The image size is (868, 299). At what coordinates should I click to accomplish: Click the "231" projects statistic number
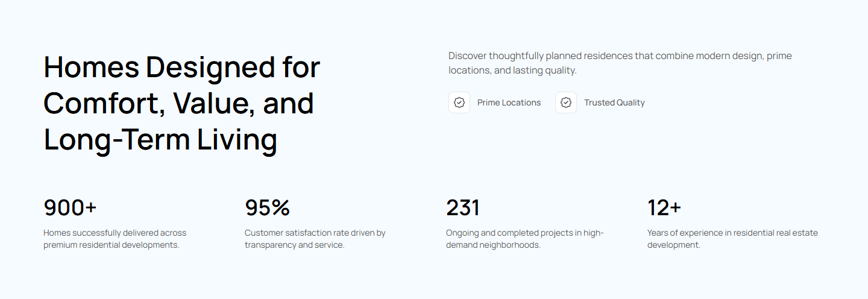(462, 207)
